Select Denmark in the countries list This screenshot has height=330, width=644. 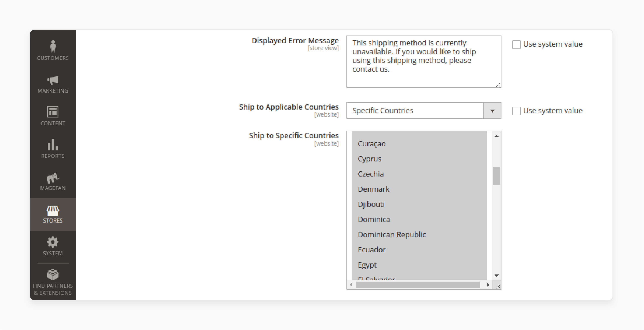[419, 189]
